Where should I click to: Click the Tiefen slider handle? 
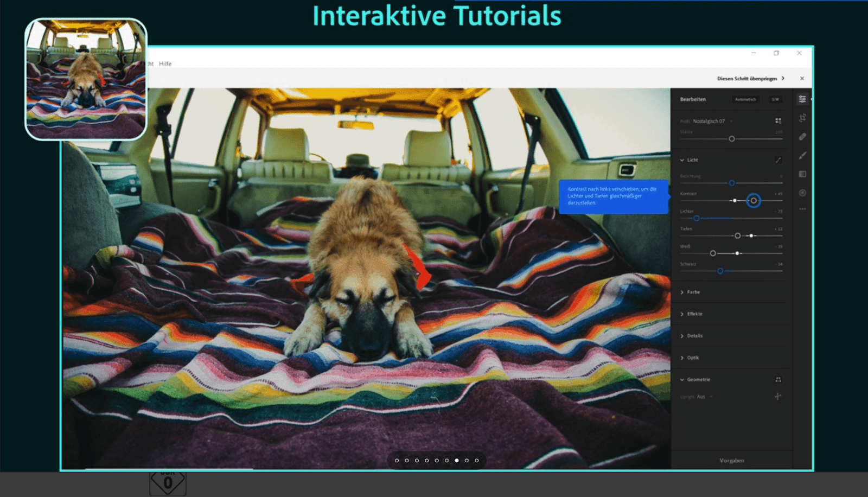tap(737, 236)
